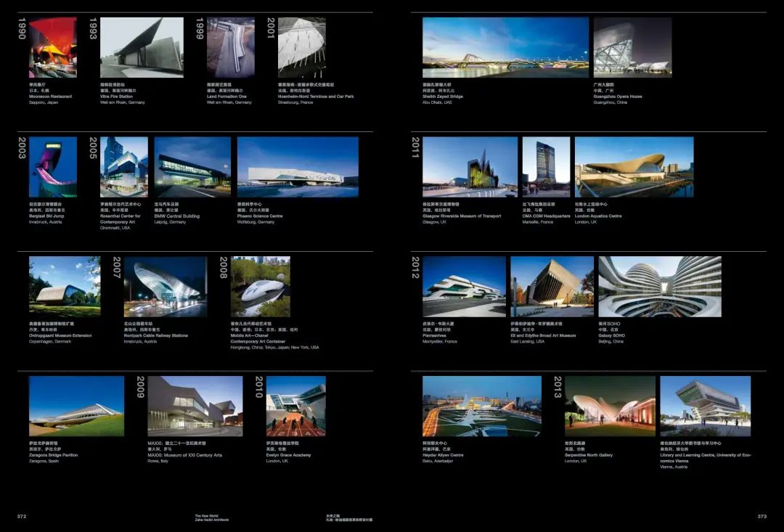The height and width of the screenshot is (532, 784).
Task: Click the 2005 year label
Action: pyautogui.click(x=93, y=148)
